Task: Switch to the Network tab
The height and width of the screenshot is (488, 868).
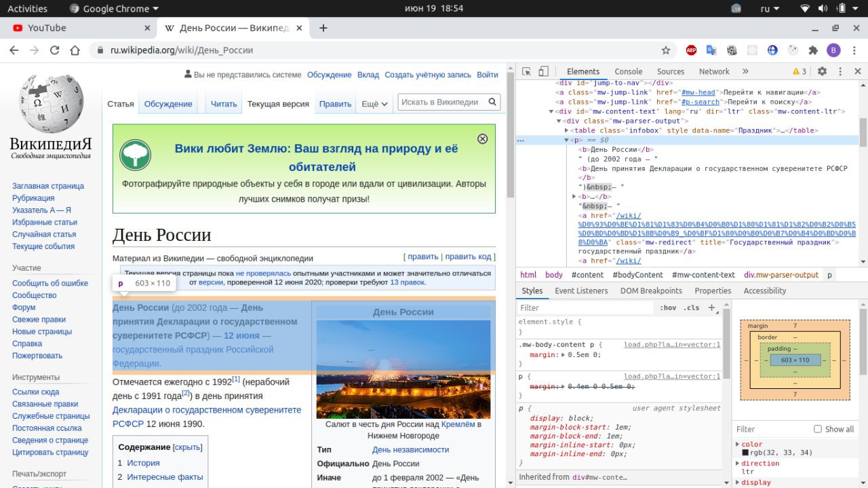Action: (714, 71)
